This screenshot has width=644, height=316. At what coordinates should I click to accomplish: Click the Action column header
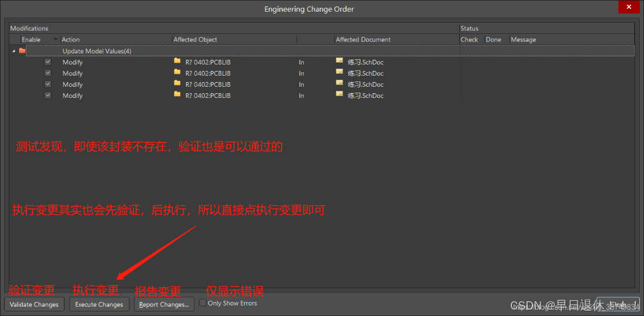coord(116,39)
